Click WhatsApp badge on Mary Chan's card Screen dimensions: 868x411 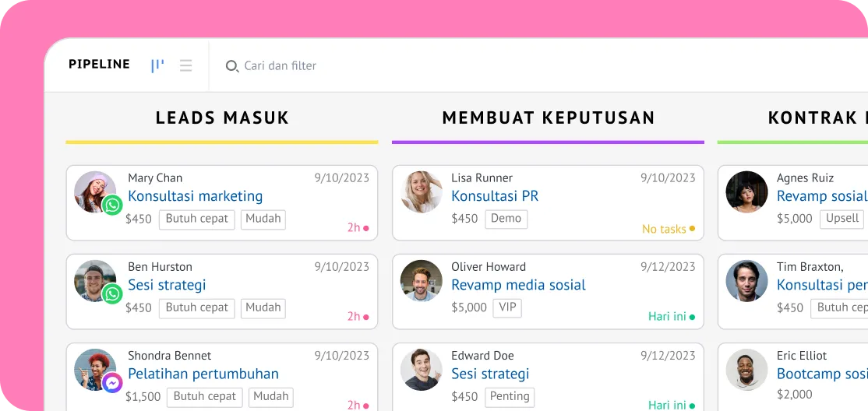(x=113, y=205)
